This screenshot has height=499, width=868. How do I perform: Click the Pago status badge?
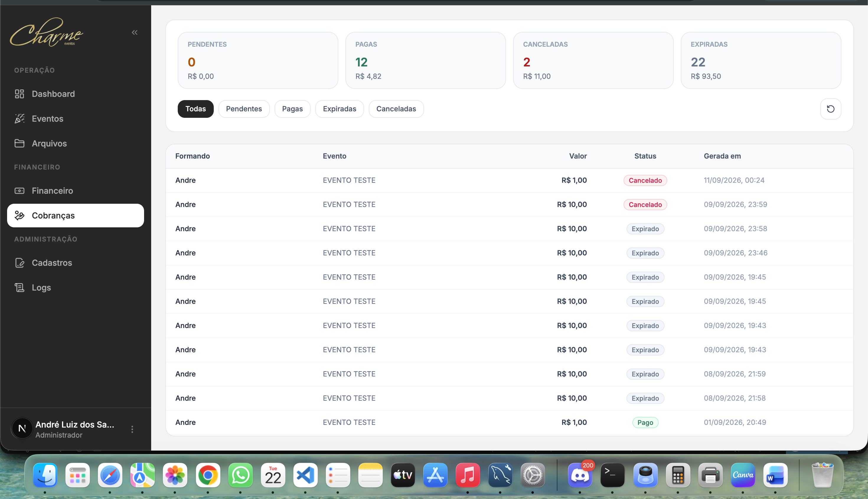(x=645, y=423)
